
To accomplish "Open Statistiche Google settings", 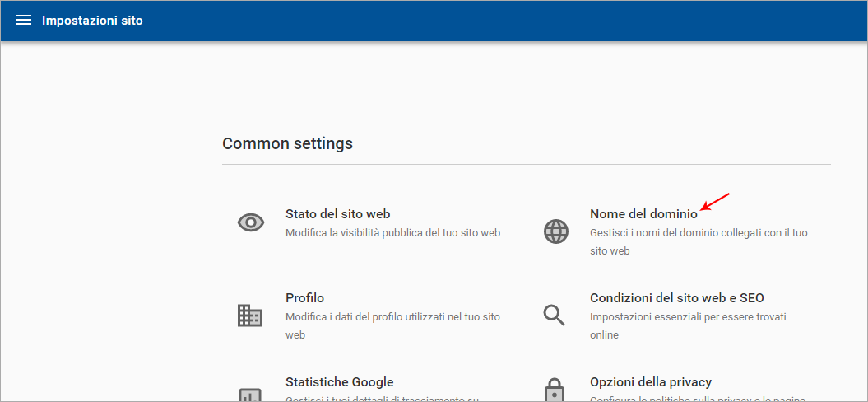I will click(339, 382).
